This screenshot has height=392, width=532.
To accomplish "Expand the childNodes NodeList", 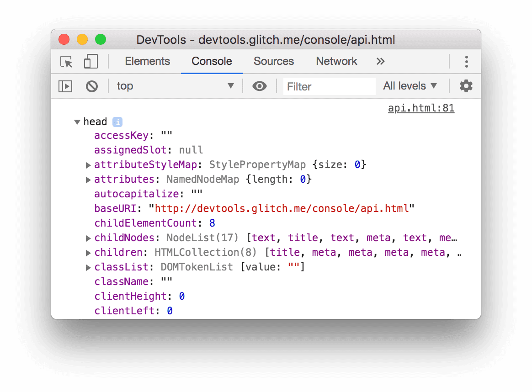I will tap(88, 238).
